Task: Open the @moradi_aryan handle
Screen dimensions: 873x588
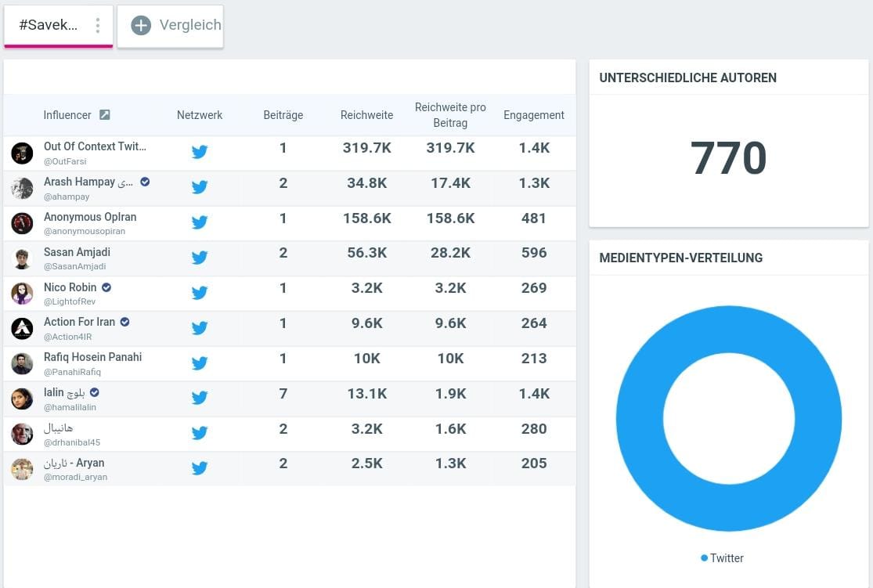Action: tap(75, 477)
